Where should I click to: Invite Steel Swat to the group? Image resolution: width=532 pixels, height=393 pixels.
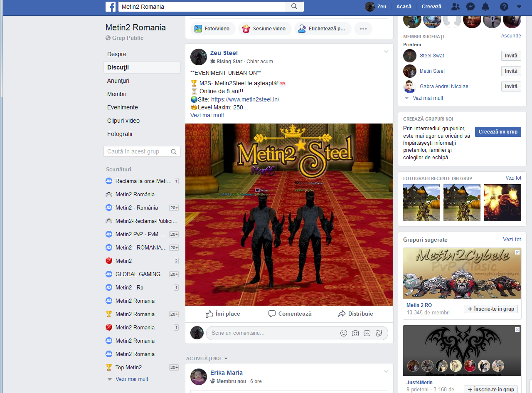click(x=511, y=56)
